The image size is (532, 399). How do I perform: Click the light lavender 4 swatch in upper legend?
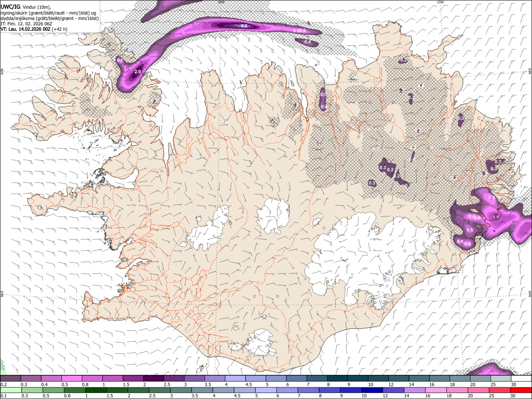pyautogui.click(x=235, y=378)
